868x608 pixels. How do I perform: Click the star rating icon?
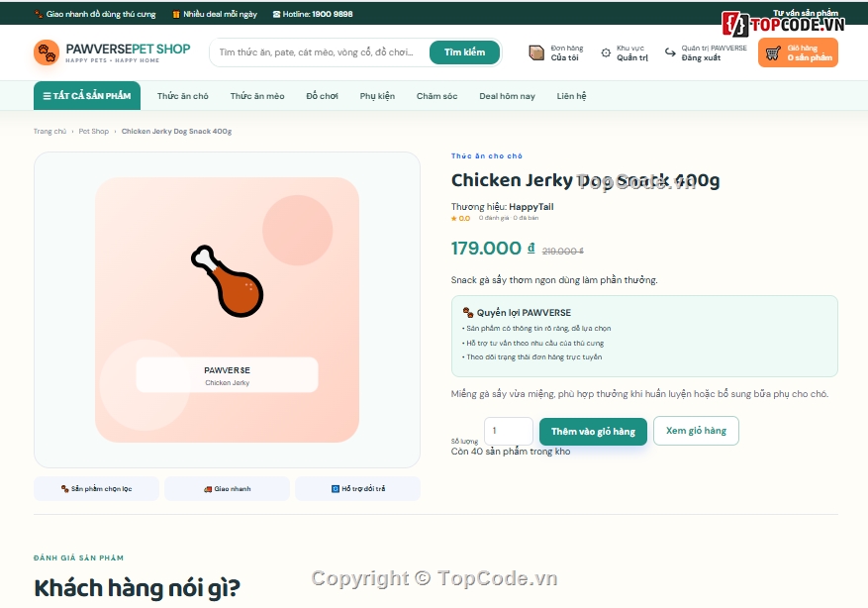(454, 219)
